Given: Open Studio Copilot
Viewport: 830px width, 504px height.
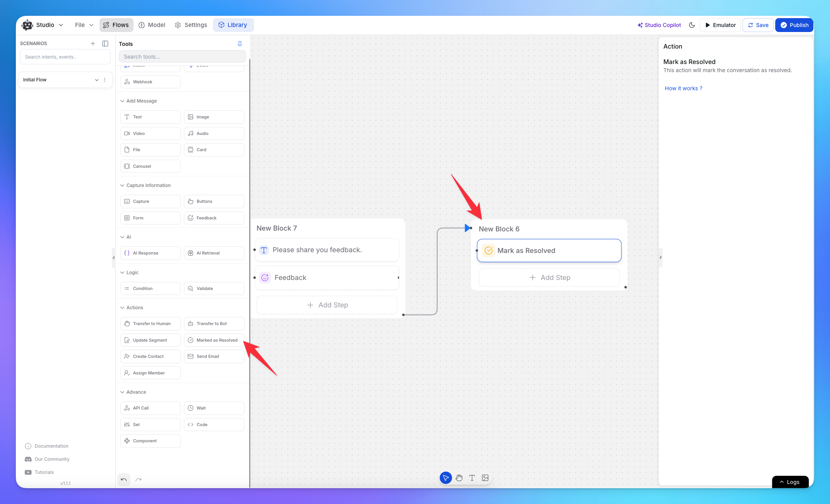Looking at the screenshot, I should [659, 25].
